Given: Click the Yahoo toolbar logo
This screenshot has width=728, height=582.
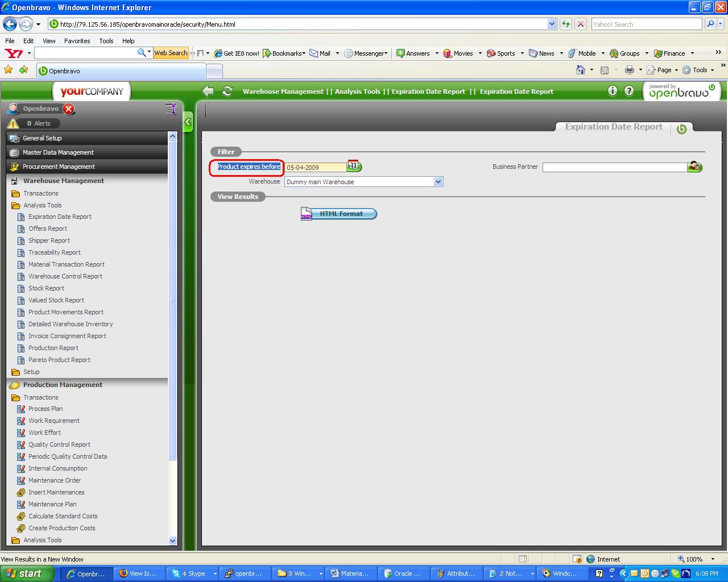Looking at the screenshot, I should pyautogui.click(x=13, y=53).
